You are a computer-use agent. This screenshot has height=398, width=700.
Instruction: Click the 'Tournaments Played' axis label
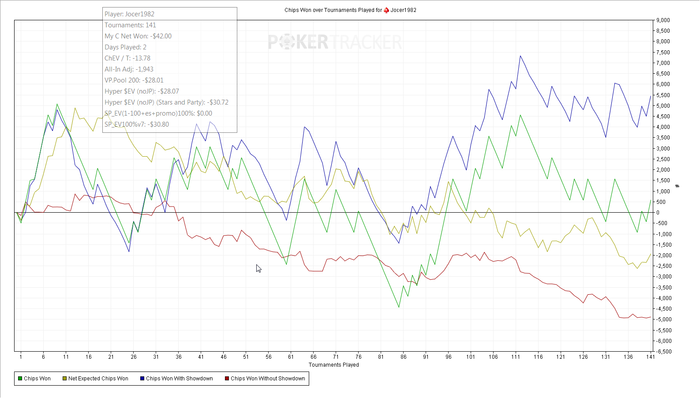(334, 365)
